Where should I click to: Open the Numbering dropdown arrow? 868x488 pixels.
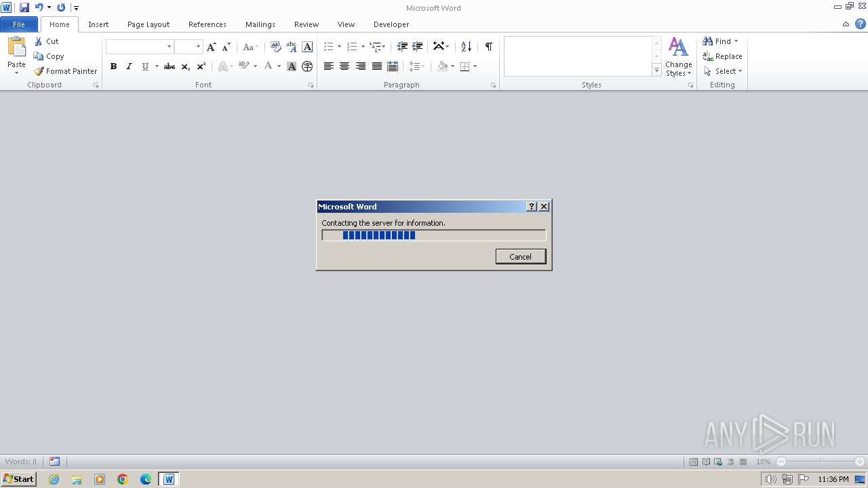[x=363, y=47]
